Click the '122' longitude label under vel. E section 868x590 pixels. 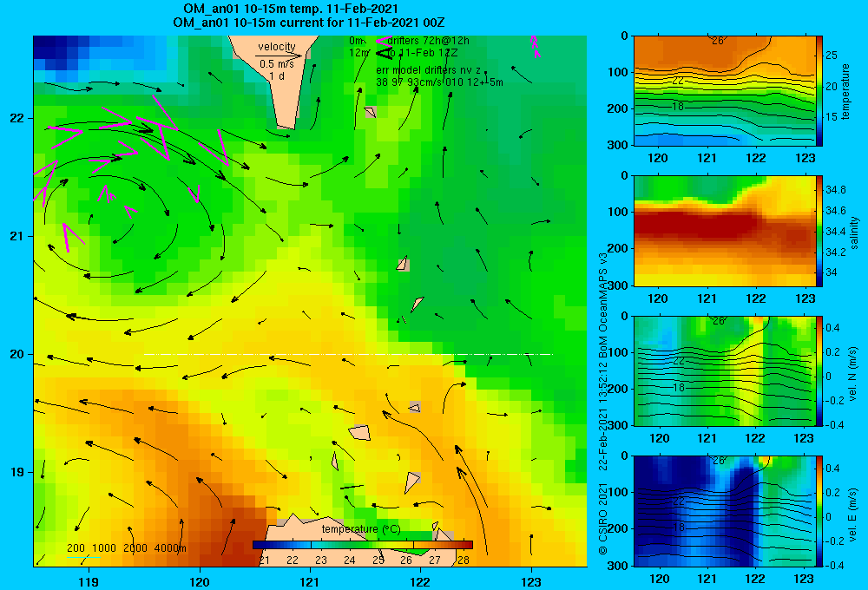tap(756, 579)
